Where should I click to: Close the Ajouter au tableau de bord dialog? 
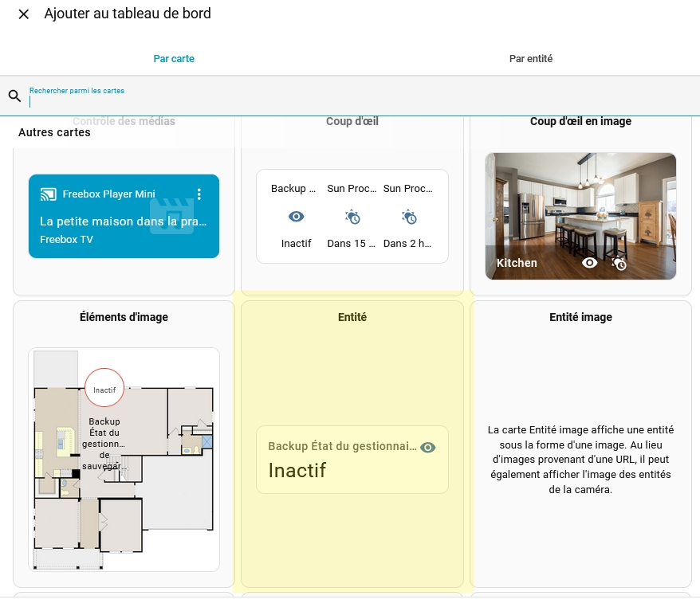point(24,14)
